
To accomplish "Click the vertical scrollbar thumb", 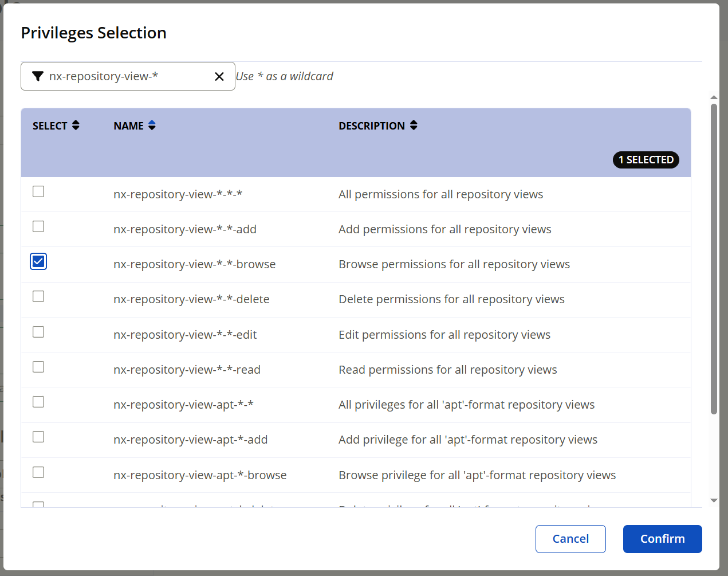I will (714, 258).
